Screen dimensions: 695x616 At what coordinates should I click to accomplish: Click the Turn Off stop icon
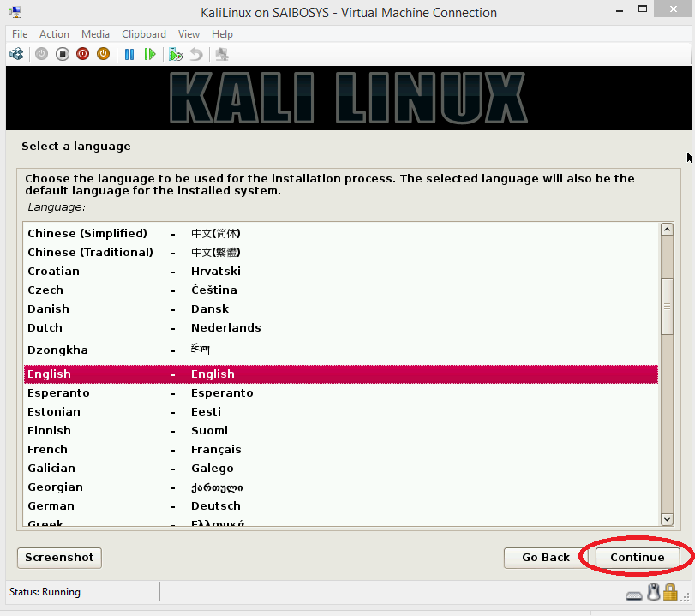pyautogui.click(x=63, y=54)
